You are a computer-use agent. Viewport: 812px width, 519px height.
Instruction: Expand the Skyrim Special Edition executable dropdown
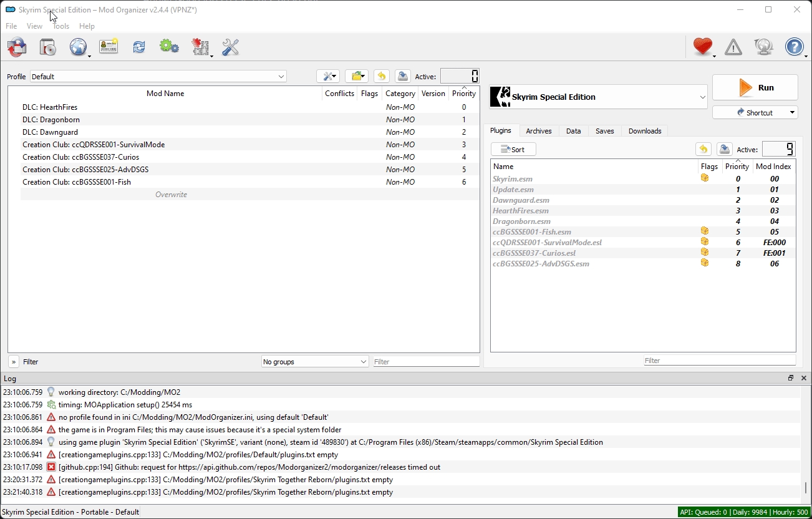point(599,97)
